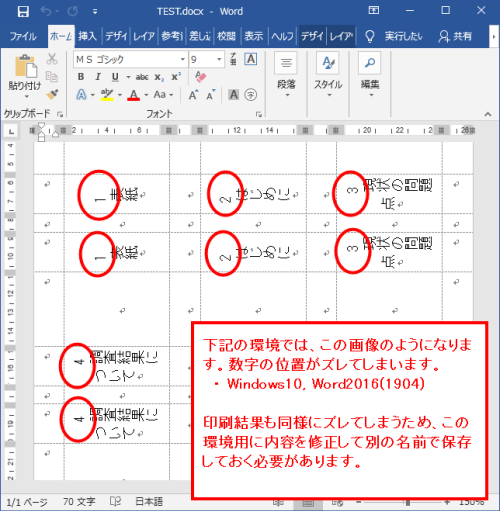This screenshot has width=500, height=511.
Task: Increase font size with larger A
Action: (x=193, y=95)
